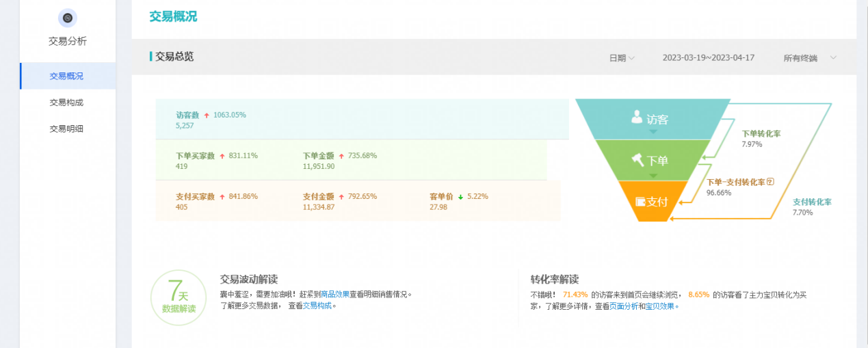Click the green down arrow beside 客单价
The image size is (868, 348).
(460, 197)
